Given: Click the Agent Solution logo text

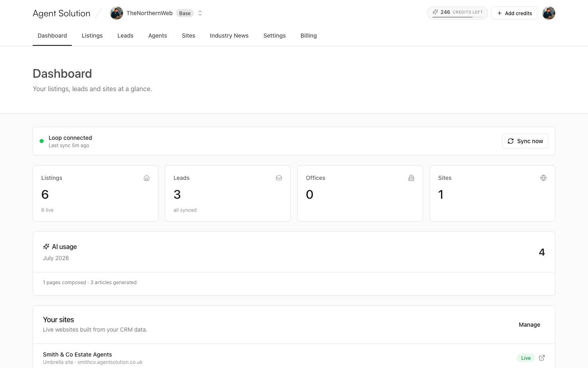Looking at the screenshot, I should (x=62, y=13).
